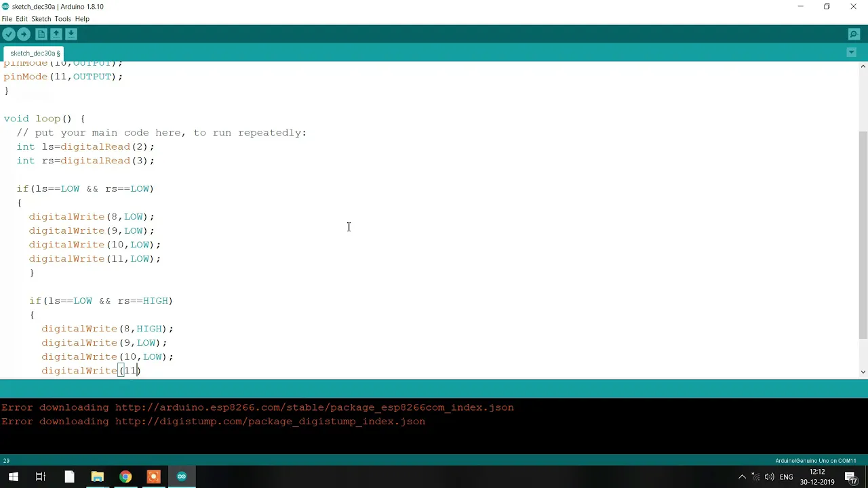Click the line 'int rs=digitalRead(3);'
The height and width of the screenshot is (488, 868).
point(85,161)
